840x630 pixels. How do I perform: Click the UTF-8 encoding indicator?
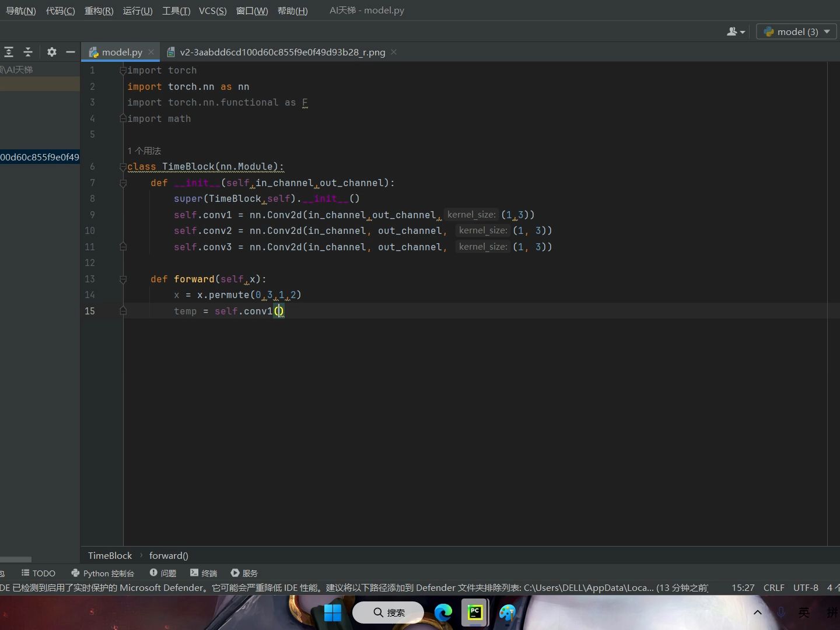pyautogui.click(x=806, y=587)
